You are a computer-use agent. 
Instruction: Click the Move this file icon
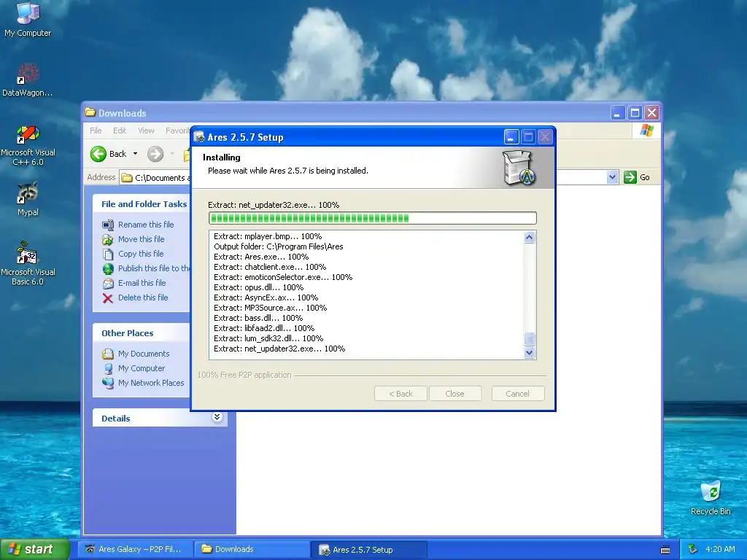pyautogui.click(x=108, y=239)
